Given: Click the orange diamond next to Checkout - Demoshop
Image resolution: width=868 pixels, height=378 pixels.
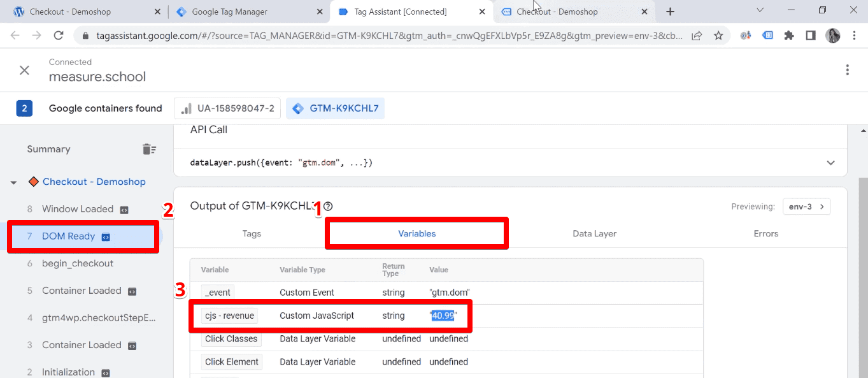Looking at the screenshot, I should [33, 181].
